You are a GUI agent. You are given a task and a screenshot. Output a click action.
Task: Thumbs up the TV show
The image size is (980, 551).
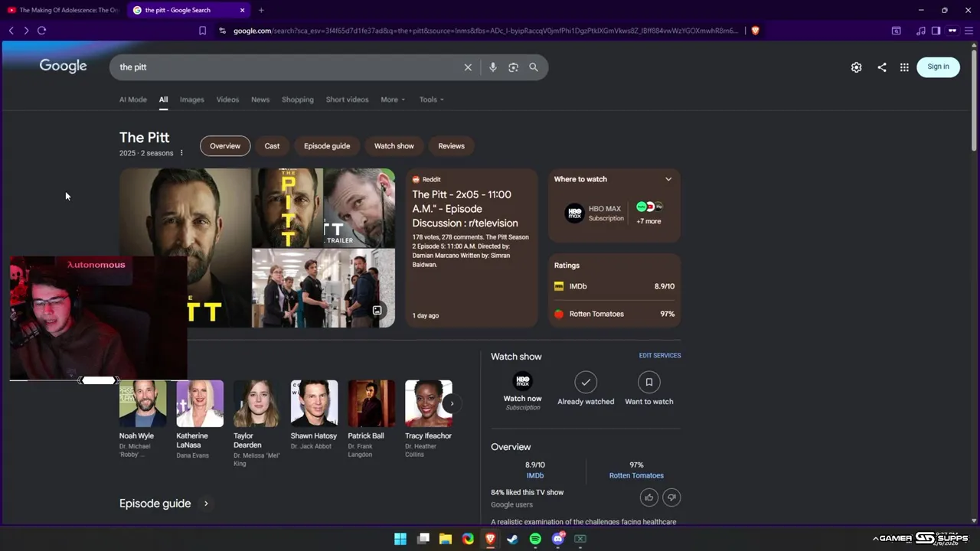pos(649,497)
